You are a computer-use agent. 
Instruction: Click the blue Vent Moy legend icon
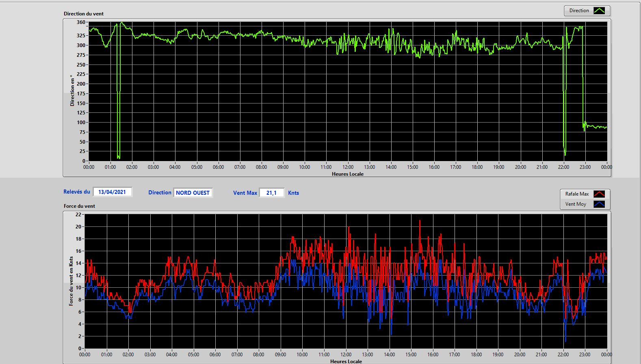coord(599,204)
